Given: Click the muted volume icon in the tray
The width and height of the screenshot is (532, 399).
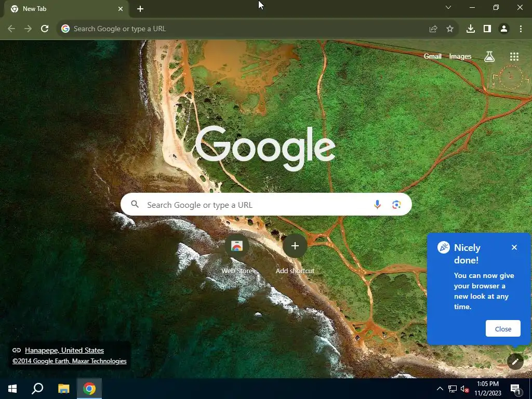Looking at the screenshot, I should pos(464,389).
